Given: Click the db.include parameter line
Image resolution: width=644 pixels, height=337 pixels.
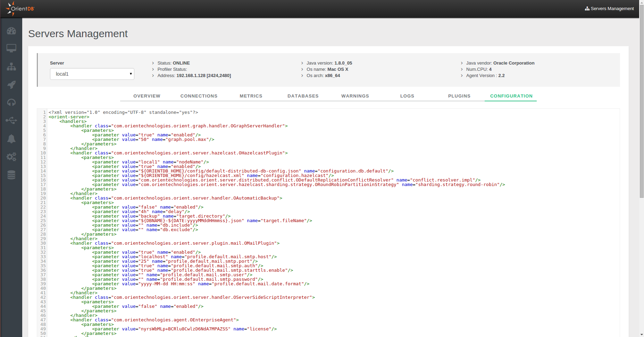Looking at the screenshot, I should [145, 225].
